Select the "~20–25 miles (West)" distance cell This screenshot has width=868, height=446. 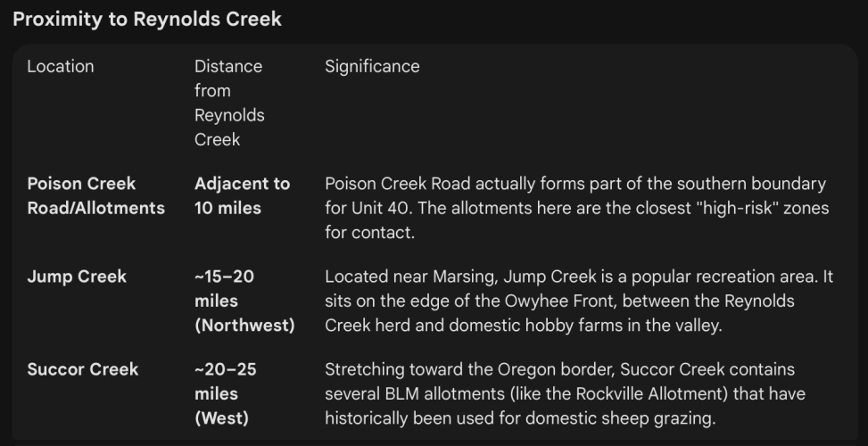225,393
